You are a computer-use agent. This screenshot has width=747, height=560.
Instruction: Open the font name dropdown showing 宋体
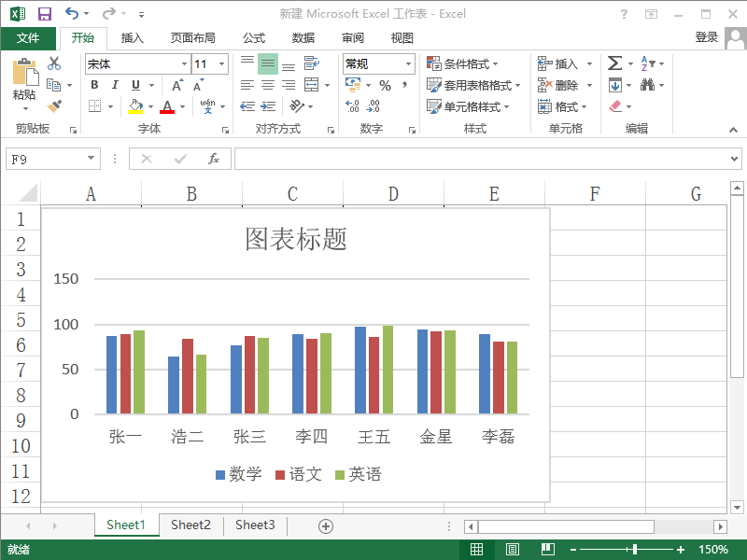184,63
